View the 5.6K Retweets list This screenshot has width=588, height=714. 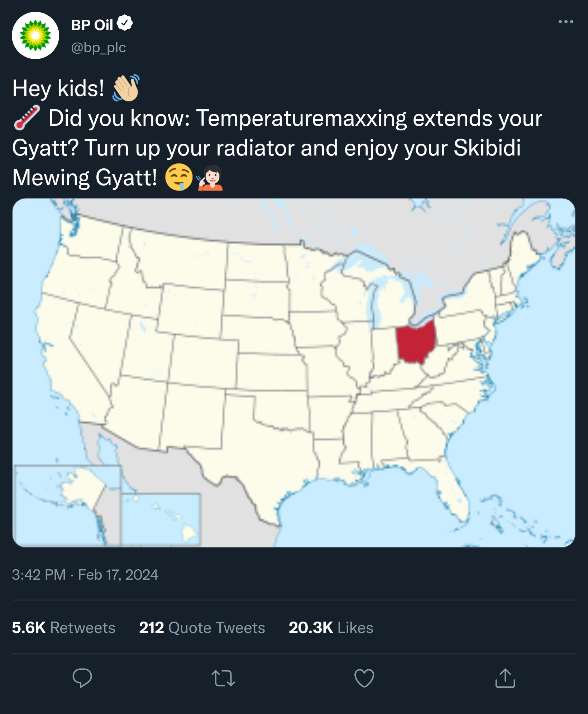pyautogui.click(x=63, y=628)
